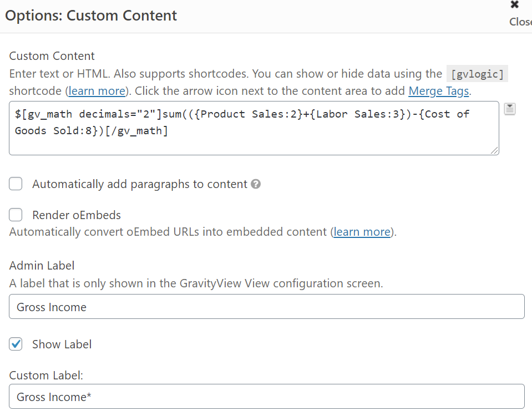Focus the Admin Label input field
The width and height of the screenshot is (532, 416).
click(266, 307)
